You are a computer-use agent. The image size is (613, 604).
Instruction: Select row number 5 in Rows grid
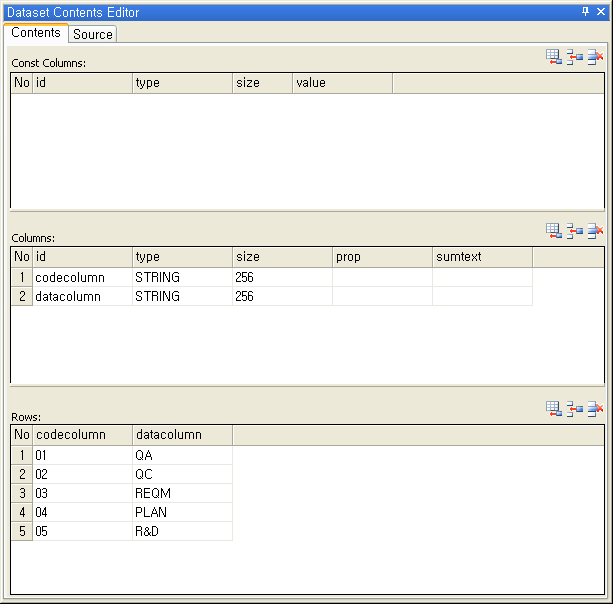pos(22,531)
